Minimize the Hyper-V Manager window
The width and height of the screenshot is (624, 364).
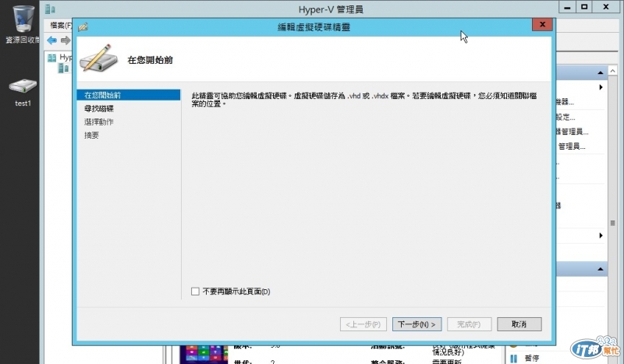coord(567,7)
